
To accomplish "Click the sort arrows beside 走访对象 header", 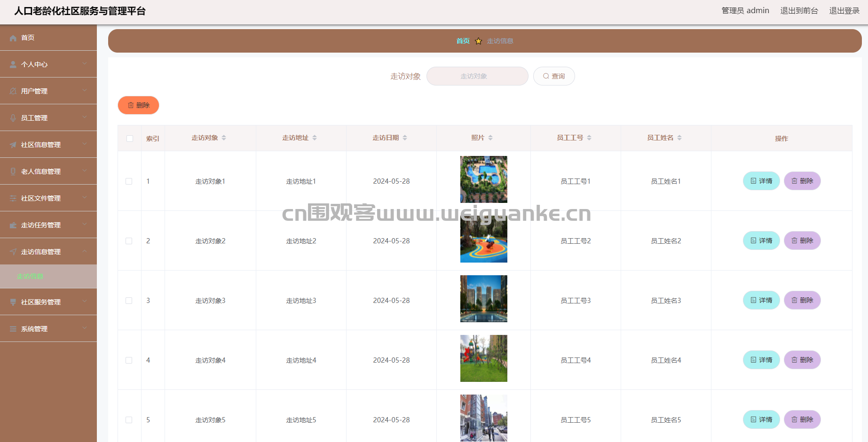I will [x=224, y=138].
